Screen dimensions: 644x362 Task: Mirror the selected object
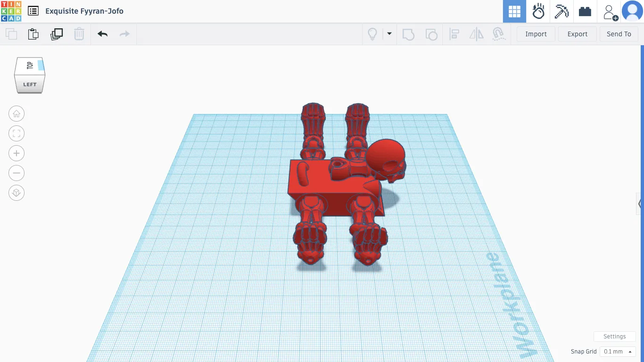(477, 34)
